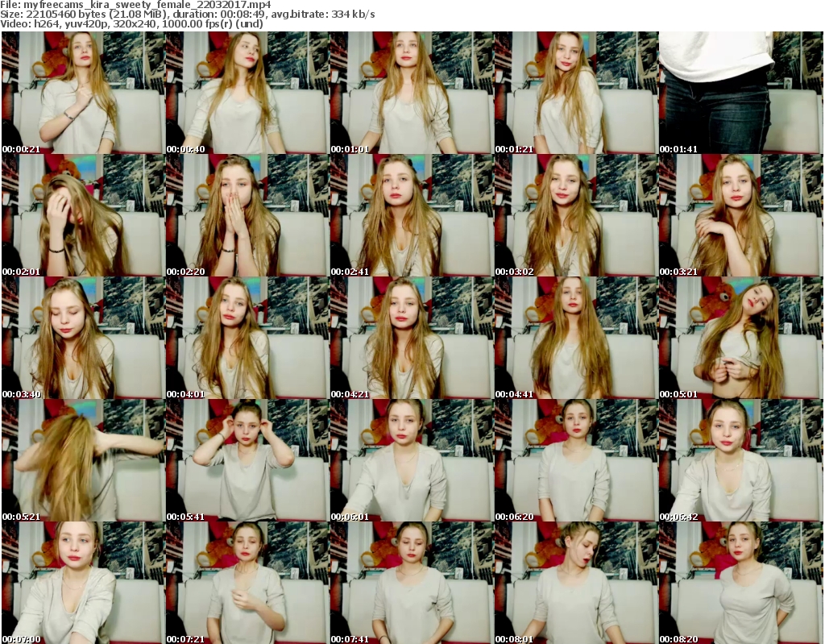Choose the frame marked 00:06:20
Image resolution: width=825 pixels, height=644 pixels.
[x=576, y=460]
